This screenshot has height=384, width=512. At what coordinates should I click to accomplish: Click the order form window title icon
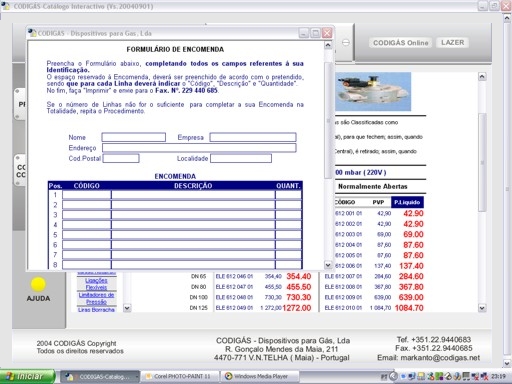pos(32,33)
